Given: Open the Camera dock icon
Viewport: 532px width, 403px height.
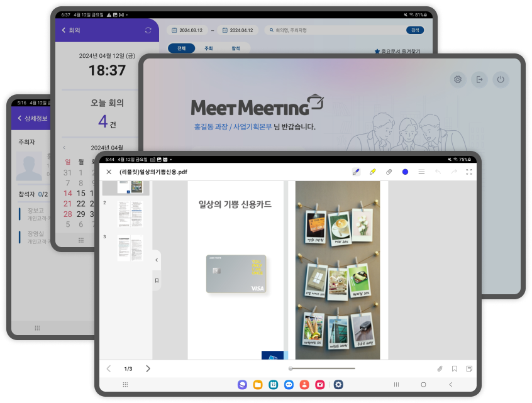Looking at the screenshot, I should (x=320, y=385).
